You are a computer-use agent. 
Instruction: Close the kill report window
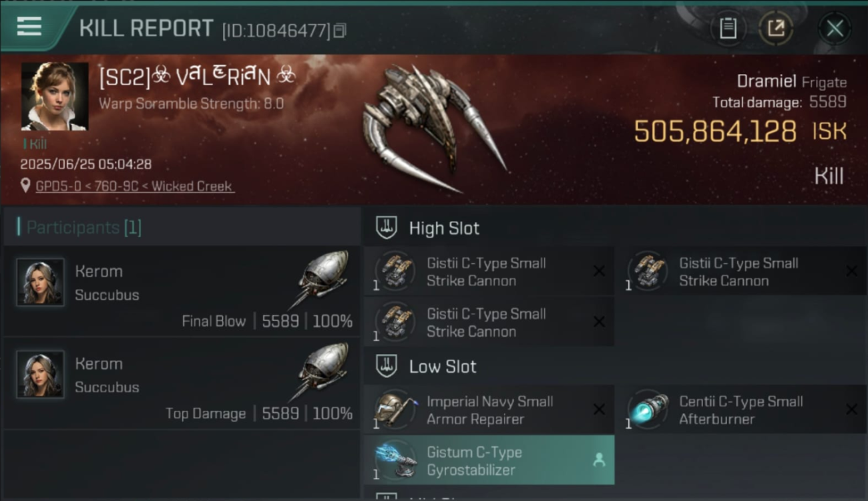click(x=835, y=28)
